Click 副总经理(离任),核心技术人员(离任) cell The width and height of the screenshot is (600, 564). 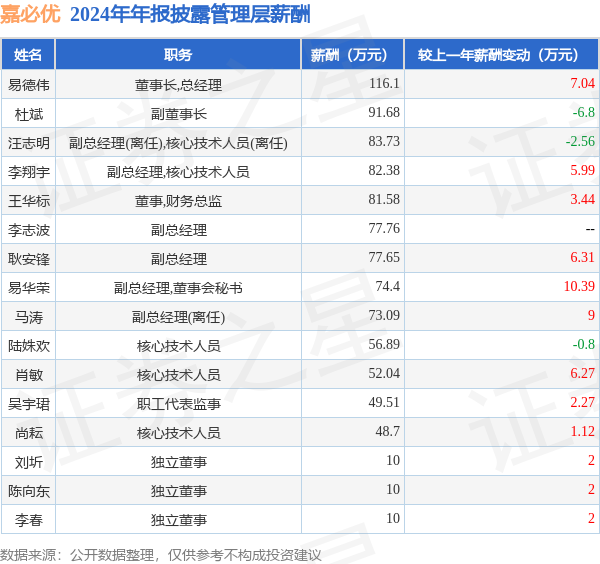point(178,143)
